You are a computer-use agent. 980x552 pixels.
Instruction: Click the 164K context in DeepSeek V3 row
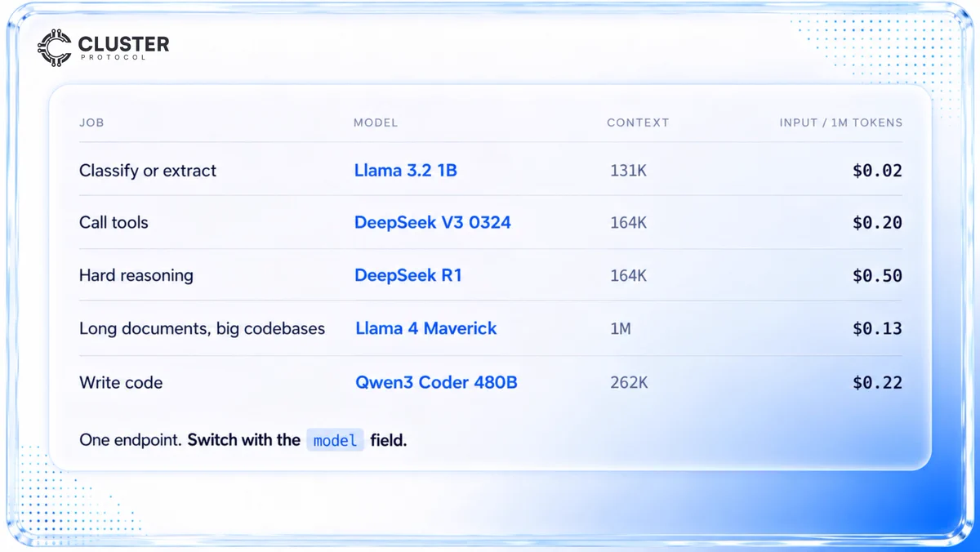pos(629,222)
